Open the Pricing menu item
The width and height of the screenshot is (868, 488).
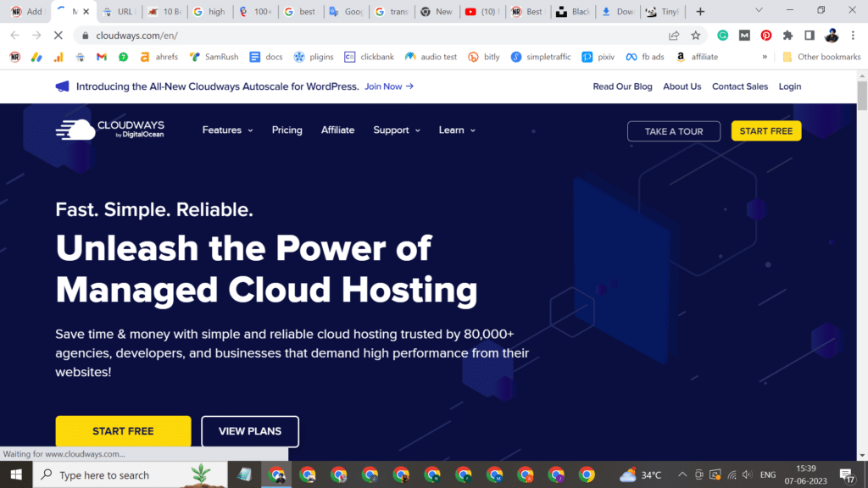click(x=287, y=130)
